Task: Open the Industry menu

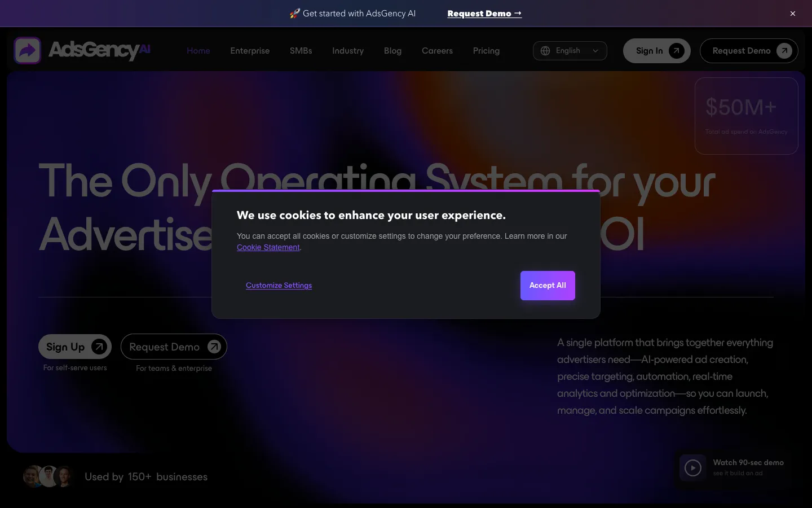Action: [348, 51]
